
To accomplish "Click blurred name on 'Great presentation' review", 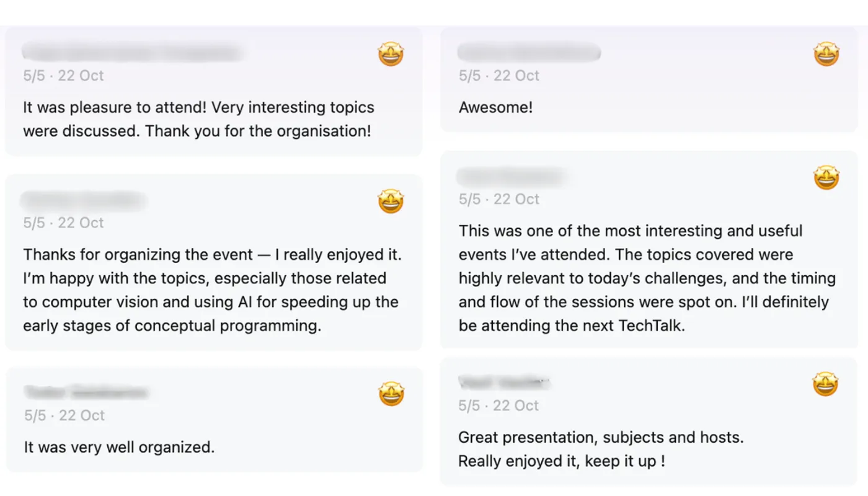I will tap(504, 382).
